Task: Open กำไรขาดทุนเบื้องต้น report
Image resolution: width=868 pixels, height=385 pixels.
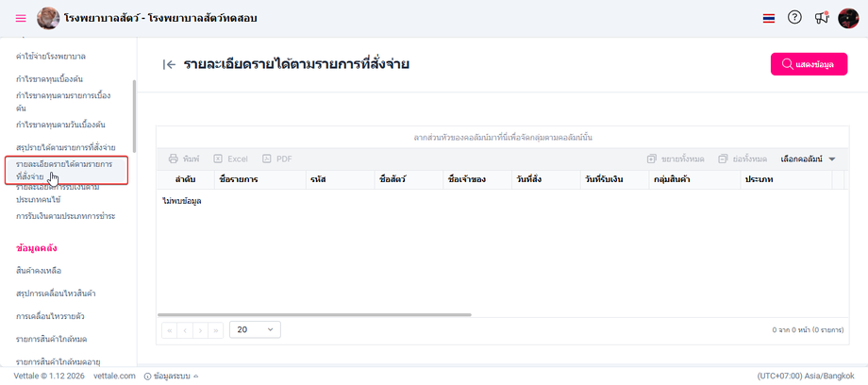Action: [x=50, y=78]
